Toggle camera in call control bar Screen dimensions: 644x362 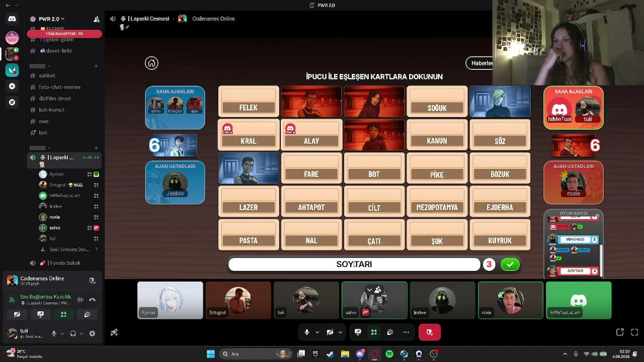[x=330, y=332]
